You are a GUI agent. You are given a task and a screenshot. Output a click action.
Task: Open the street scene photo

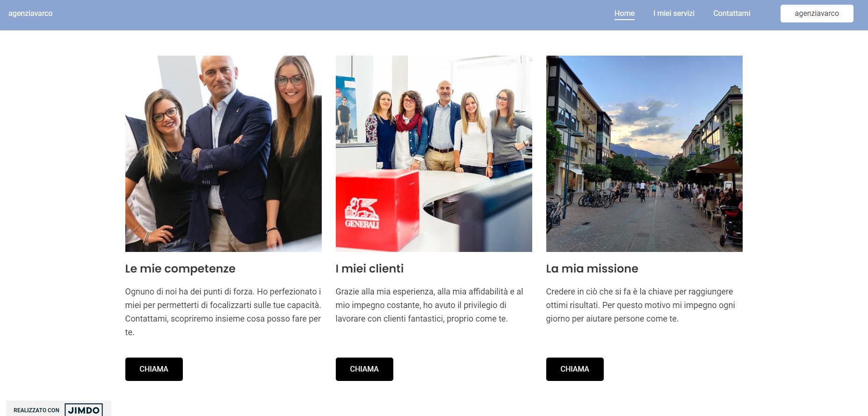click(644, 154)
